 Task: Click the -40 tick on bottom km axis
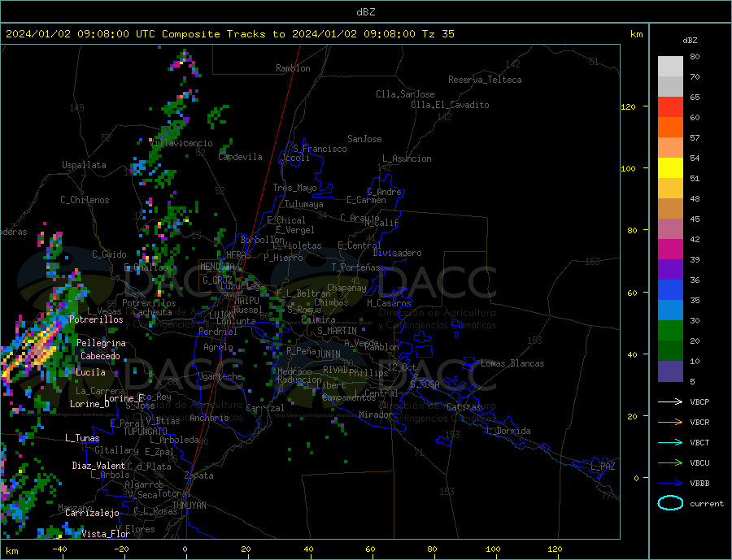coord(59,549)
